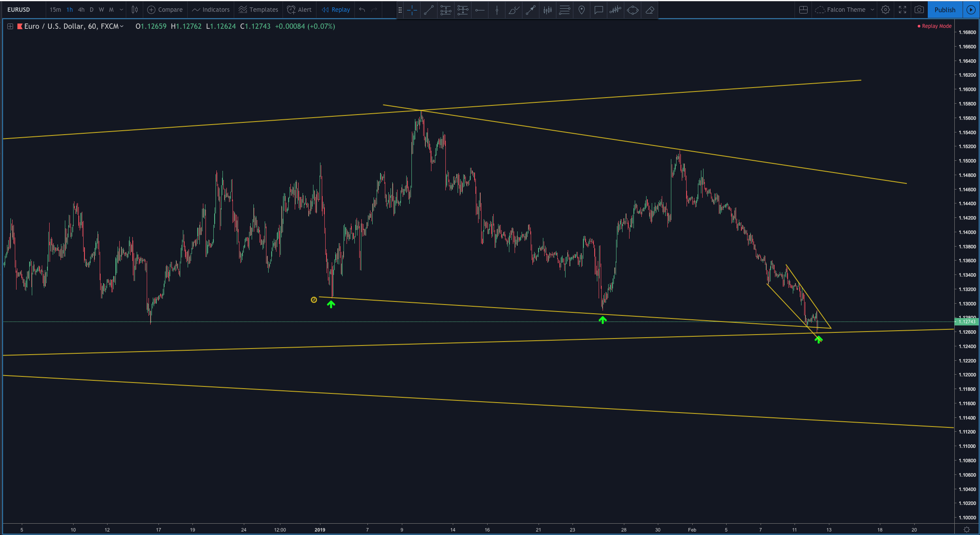Switch to daily D timeframe
This screenshot has height=535, width=980.
(x=91, y=10)
